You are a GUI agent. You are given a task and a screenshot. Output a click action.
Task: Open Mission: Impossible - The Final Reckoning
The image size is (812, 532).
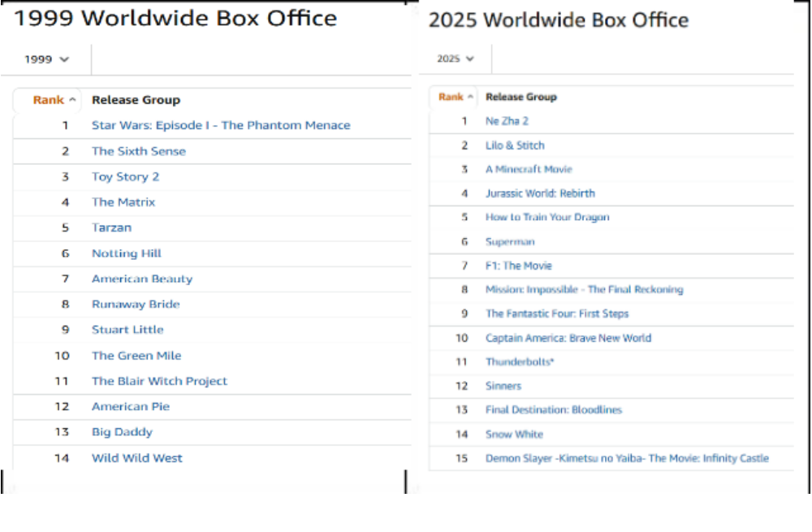point(584,290)
